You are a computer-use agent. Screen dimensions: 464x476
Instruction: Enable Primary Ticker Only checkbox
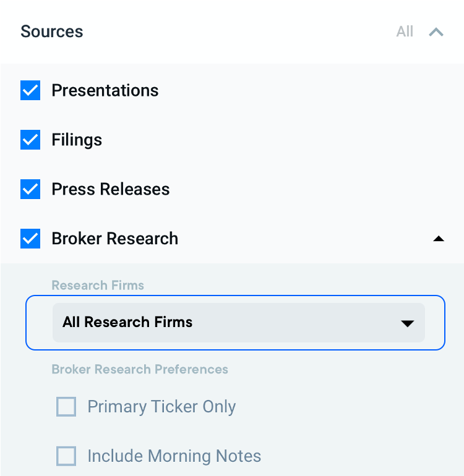tap(66, 407)
